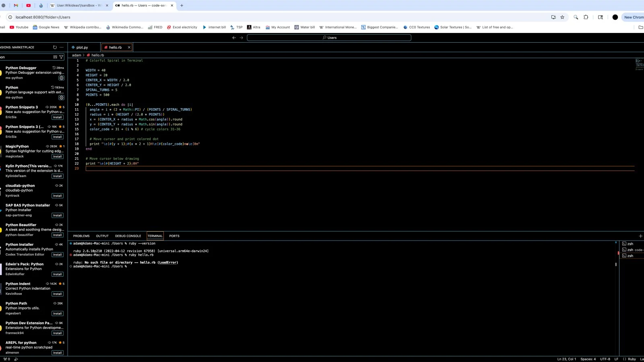Screen dimensions: 644x362
Task: Click the editor minimap preview
Action: (639, 64)
